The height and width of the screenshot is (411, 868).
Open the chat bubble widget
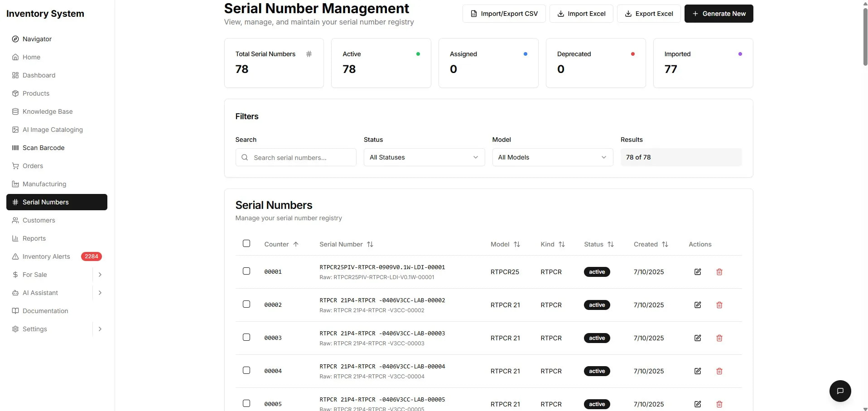point(840,391)
